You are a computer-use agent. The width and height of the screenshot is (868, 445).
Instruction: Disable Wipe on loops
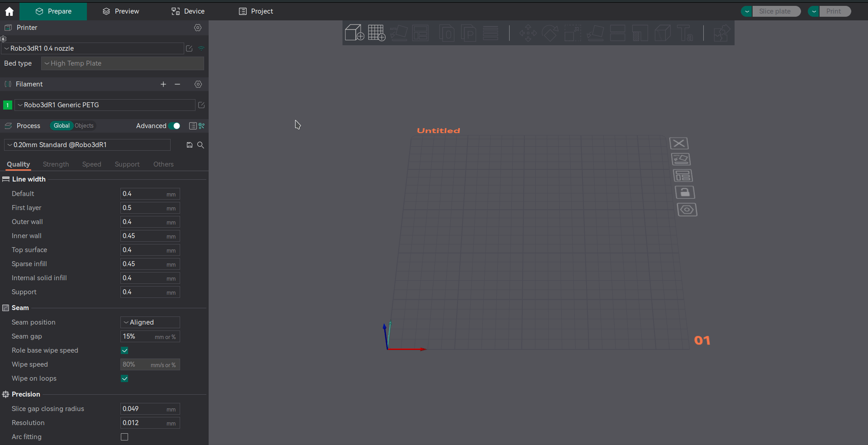(x=124, y=378)
